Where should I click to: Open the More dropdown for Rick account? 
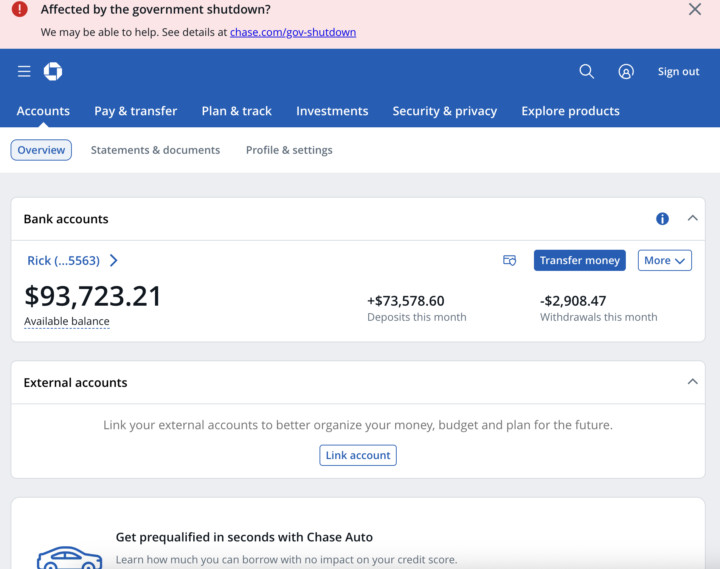664,260
